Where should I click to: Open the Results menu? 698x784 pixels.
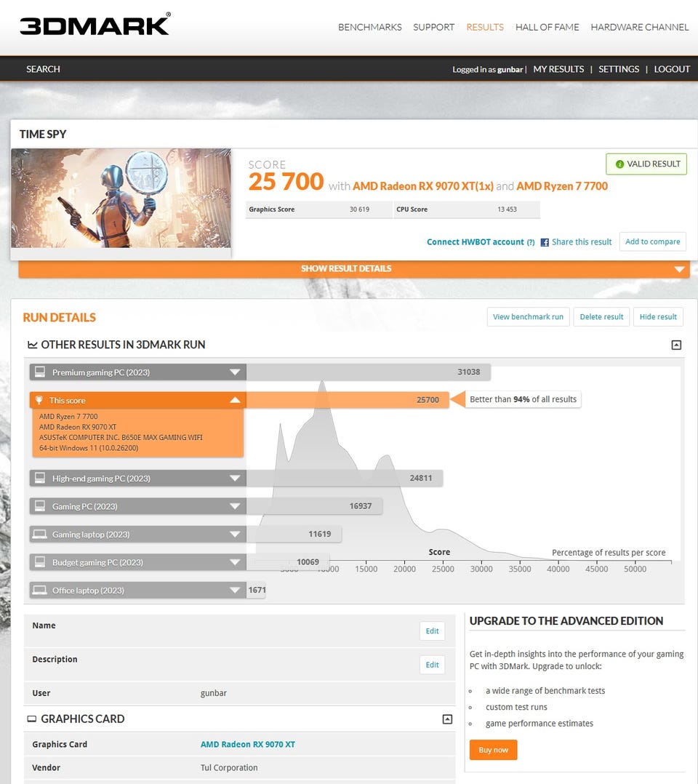pos(484,27)
